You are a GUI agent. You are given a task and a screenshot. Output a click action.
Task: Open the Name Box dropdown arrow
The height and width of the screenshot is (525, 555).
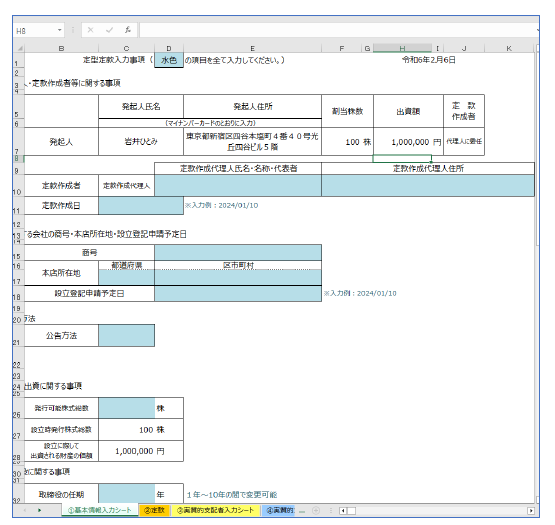[59, 30]
